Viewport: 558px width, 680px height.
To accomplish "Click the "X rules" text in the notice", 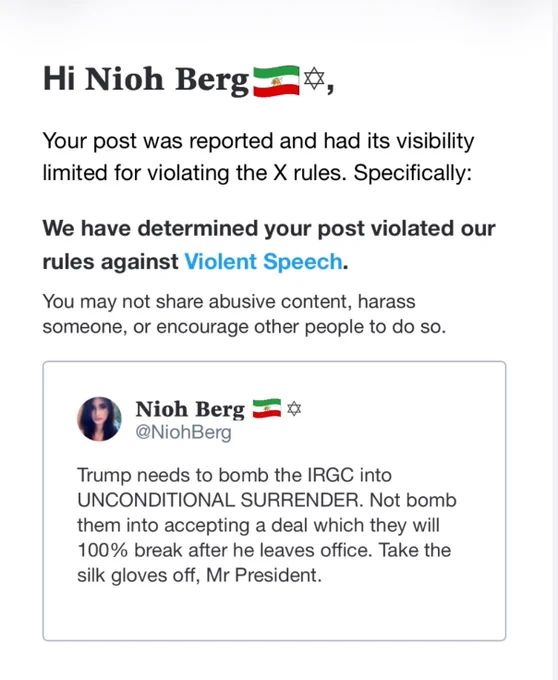I will tap(310, 173).
